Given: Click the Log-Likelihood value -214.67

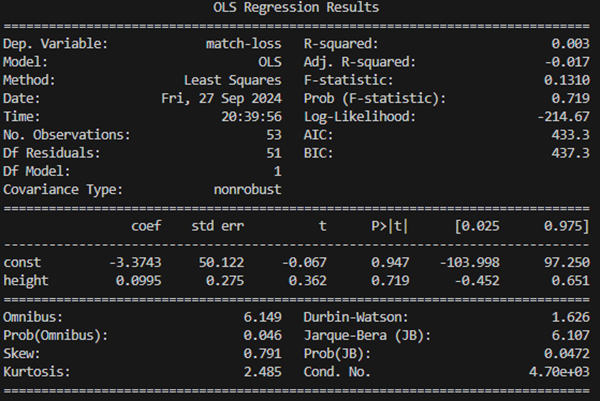Looking at the screenshot, I should click(561, 117).
